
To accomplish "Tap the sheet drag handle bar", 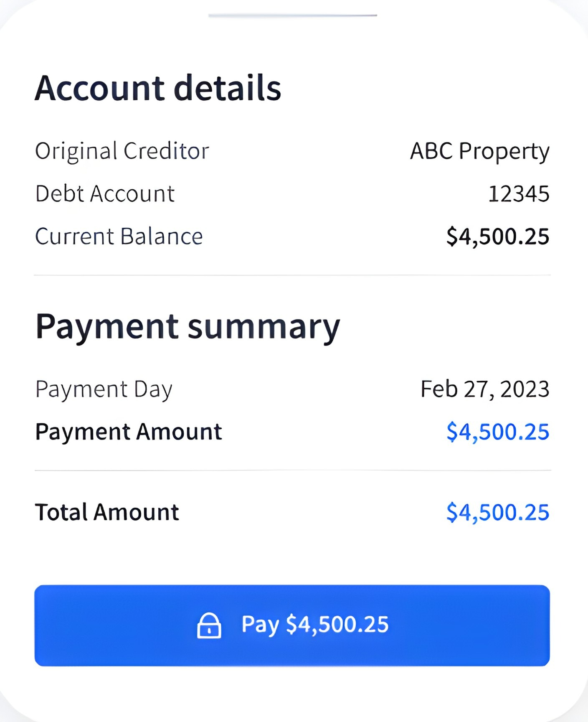I will coord(293,15).
